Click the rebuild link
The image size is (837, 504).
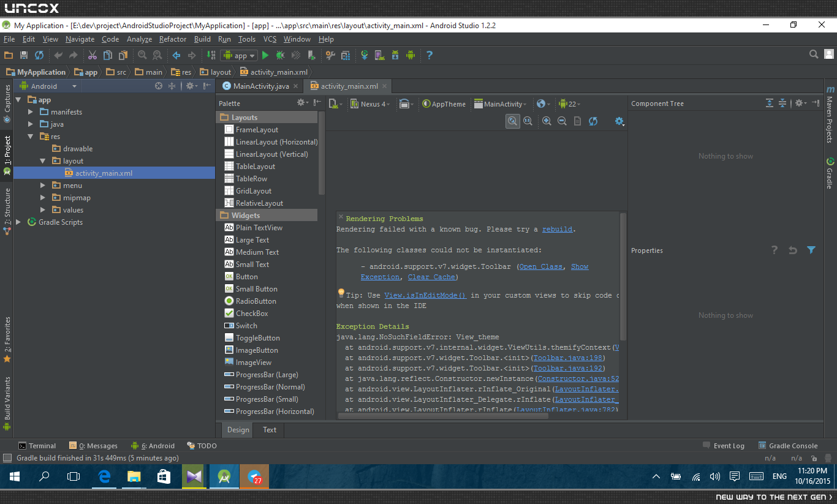(x=557, y=229)
